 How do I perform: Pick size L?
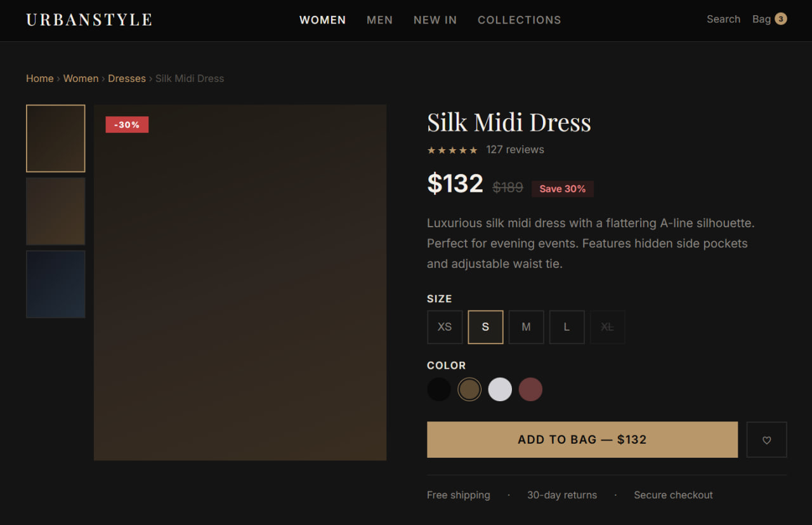[x=566, y=327]
